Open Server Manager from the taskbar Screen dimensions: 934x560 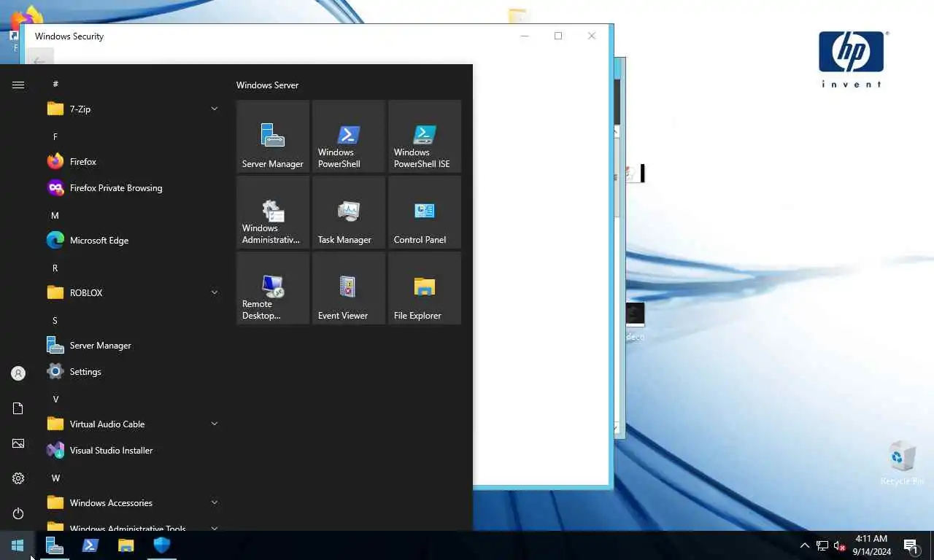(x=55, y=545)
